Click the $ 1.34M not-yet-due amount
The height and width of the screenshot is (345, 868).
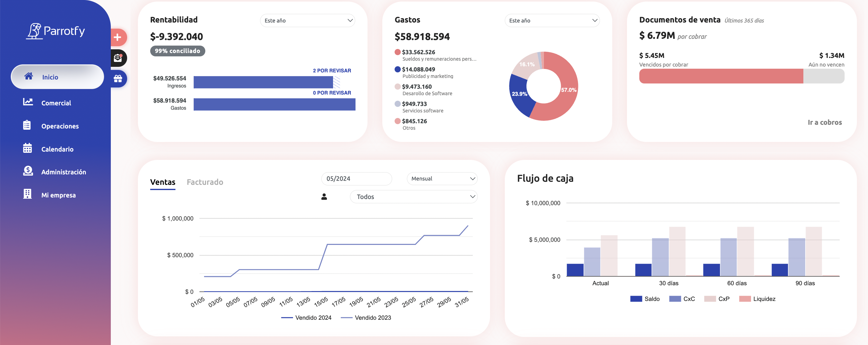pos(832,55)
